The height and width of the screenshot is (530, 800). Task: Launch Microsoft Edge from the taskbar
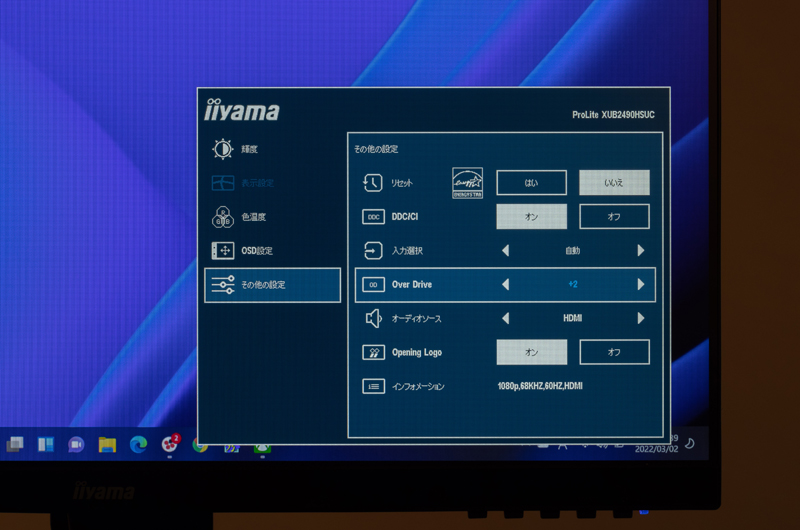coord(138,445)
